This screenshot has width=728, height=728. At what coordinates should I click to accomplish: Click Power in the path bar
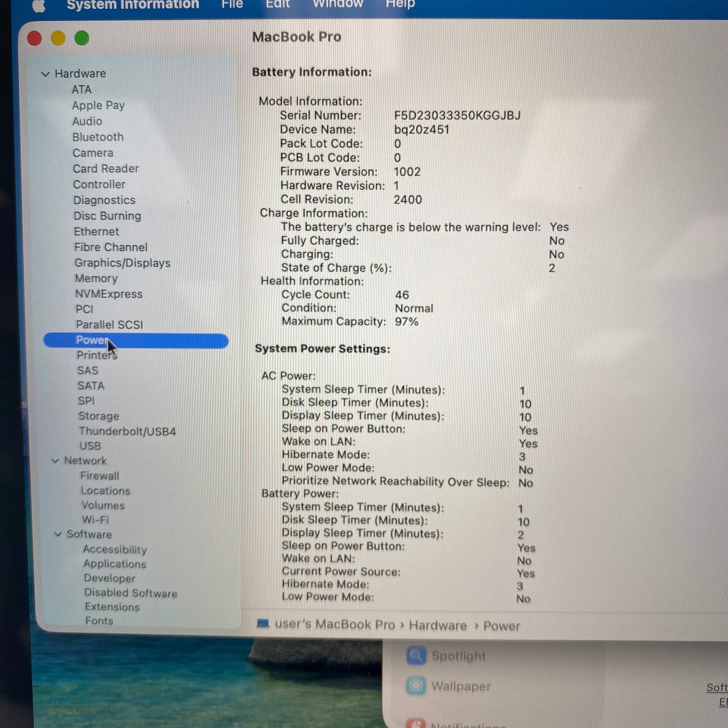pos(501,626)
